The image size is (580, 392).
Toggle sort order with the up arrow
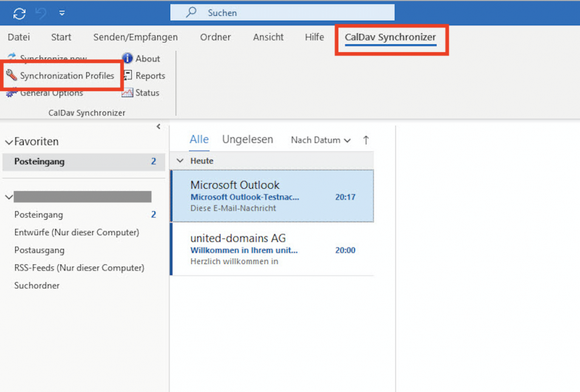pyautogui.click(x=366, y=140)
